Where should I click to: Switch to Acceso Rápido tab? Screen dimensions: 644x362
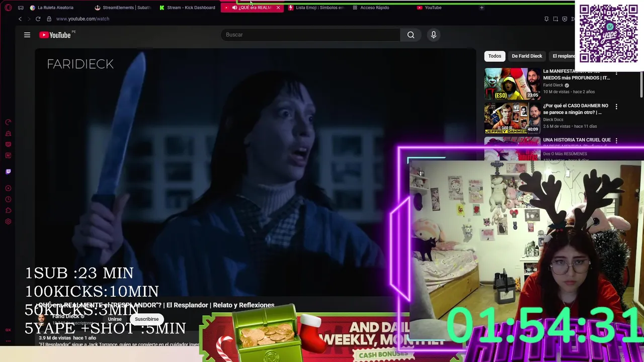coord(375,8)
